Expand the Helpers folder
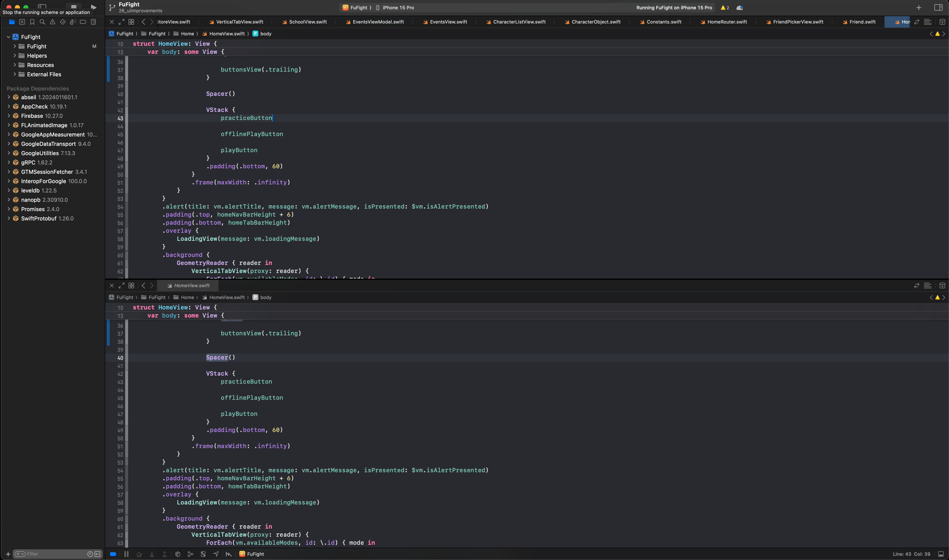Image resolution: width=949 pixels, height=560 pixels. (x=15, y=56)
